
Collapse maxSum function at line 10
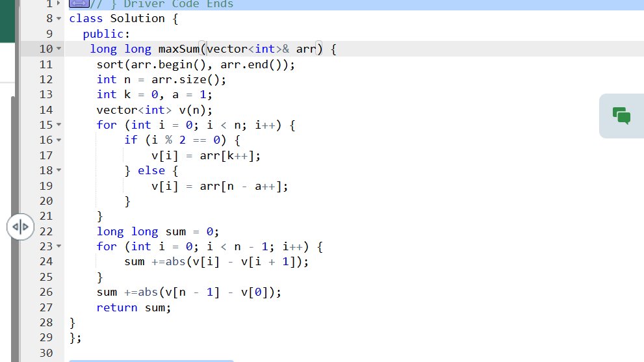click(x=58, y=49)
